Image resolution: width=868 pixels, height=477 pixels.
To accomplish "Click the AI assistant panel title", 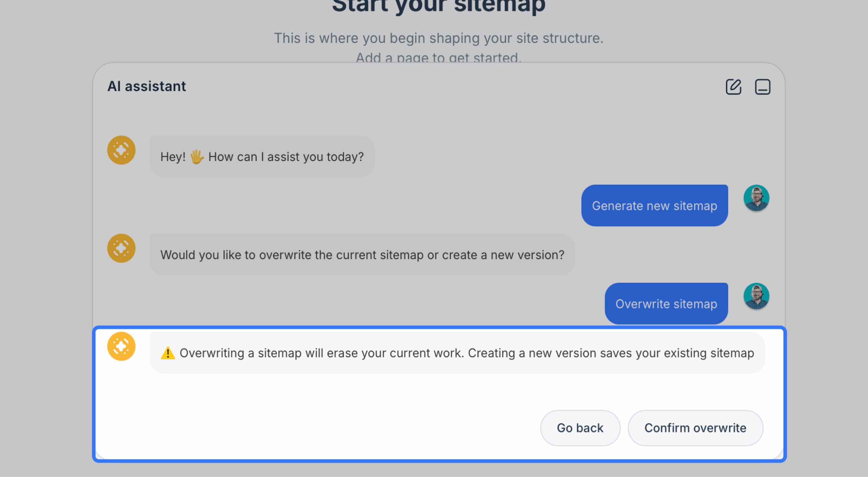I will (146, 86).
